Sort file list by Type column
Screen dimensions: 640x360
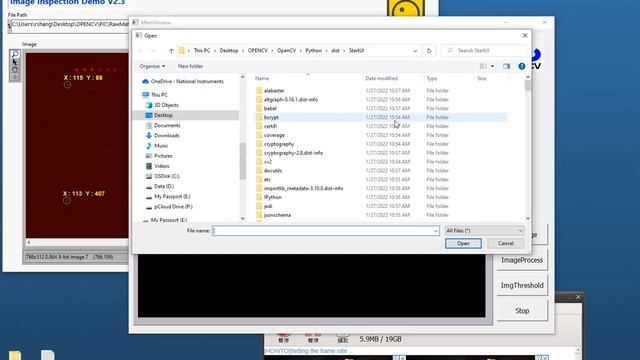click(x=432, y=78)
